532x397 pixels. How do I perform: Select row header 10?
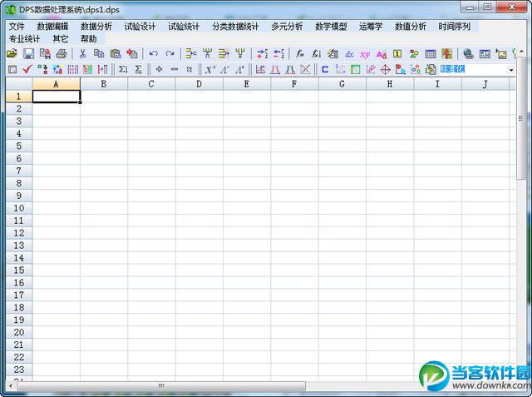[x=19, y=208]
